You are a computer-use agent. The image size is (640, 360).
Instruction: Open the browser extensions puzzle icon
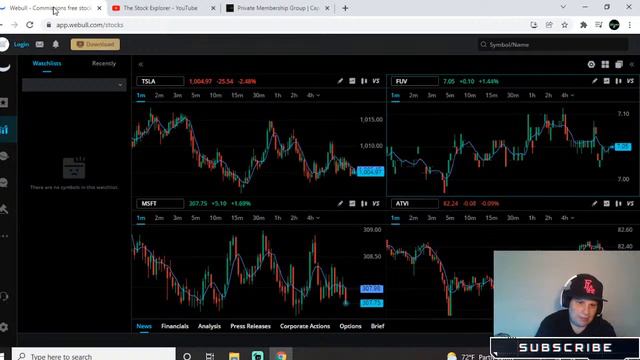583,25
